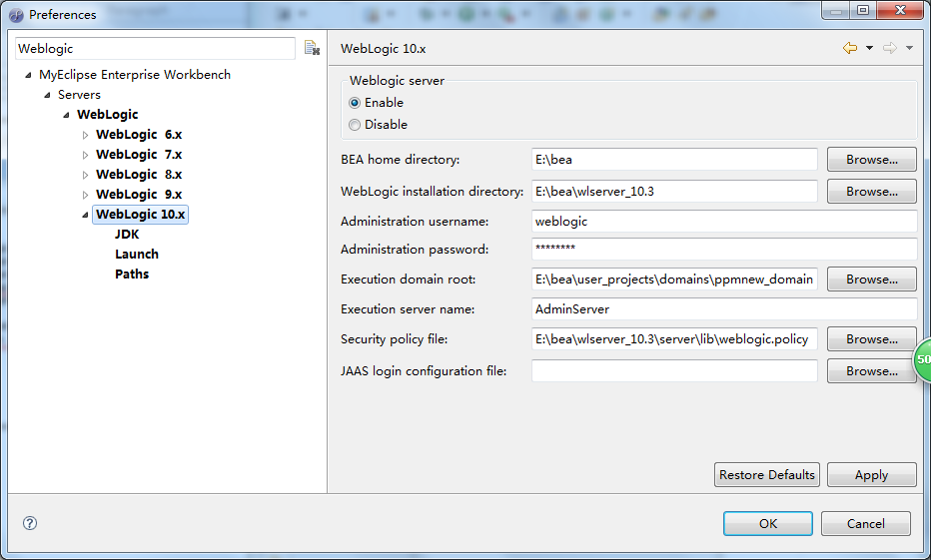Expand the WebLogic 6.x node
Viewport: 931px width, 560px height.
pos(85,135)
